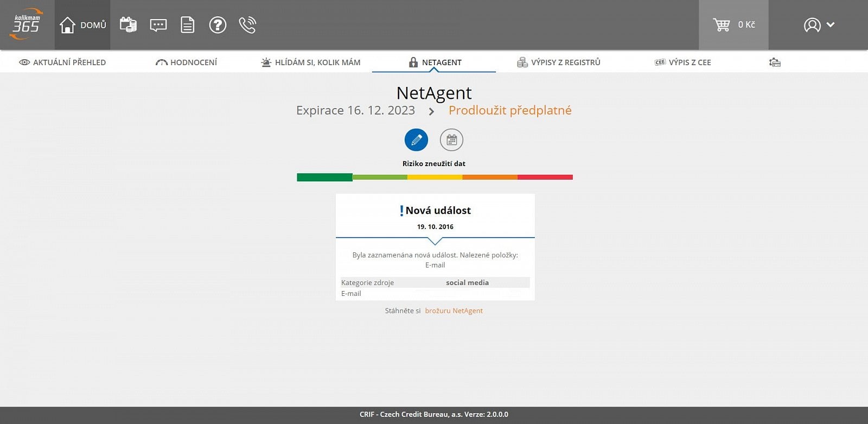Open the shopping cart showing 0 Kč

pos(733,25)
